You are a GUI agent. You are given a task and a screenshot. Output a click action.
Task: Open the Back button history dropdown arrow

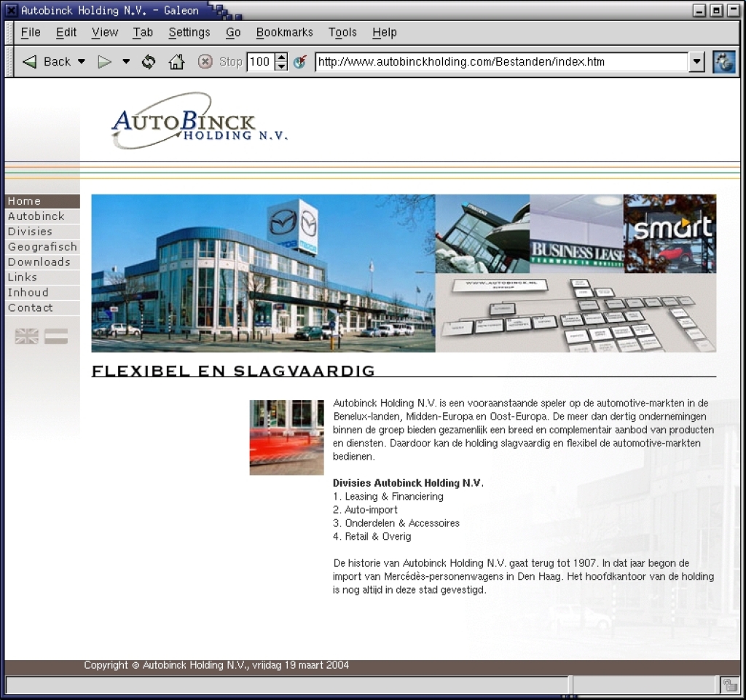click(82, 62)
